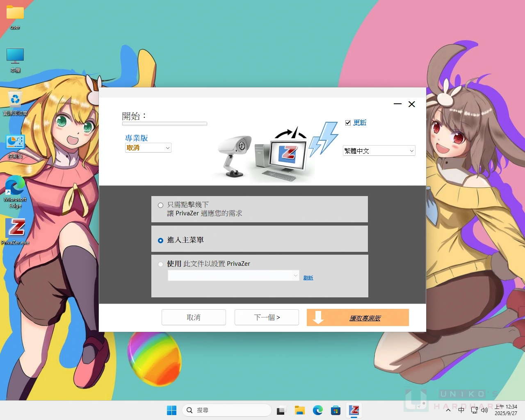Click the white download arrow icon
The width and height of the screenshot is (525, 420).
318,317
